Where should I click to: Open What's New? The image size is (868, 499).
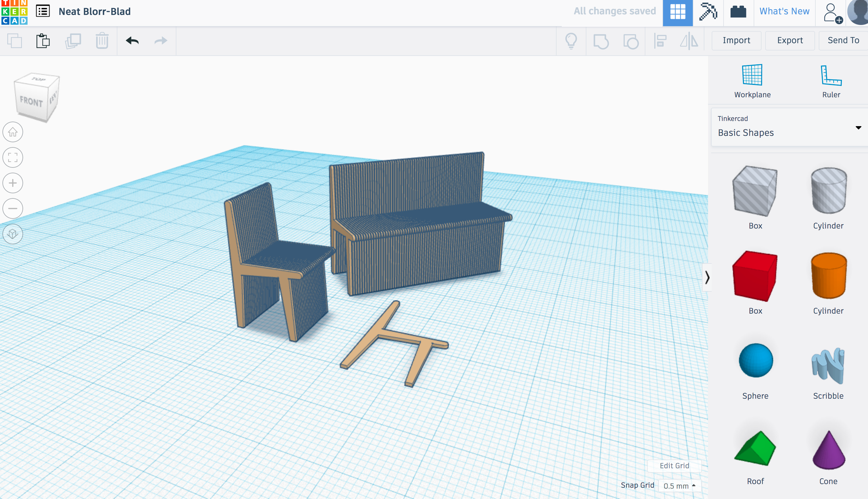(x=784, y=11)
